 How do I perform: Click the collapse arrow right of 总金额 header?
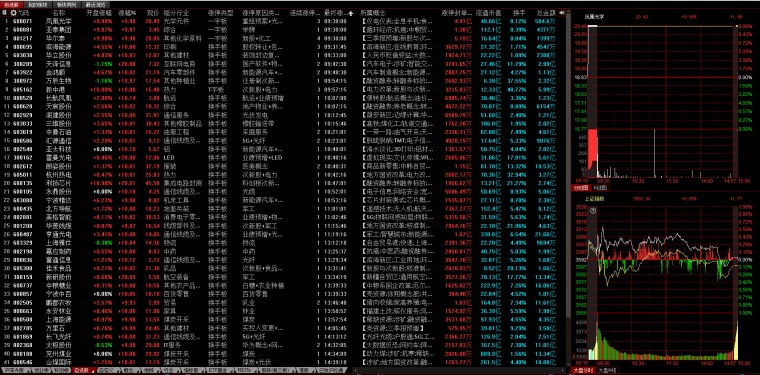(x=562, y=13)
